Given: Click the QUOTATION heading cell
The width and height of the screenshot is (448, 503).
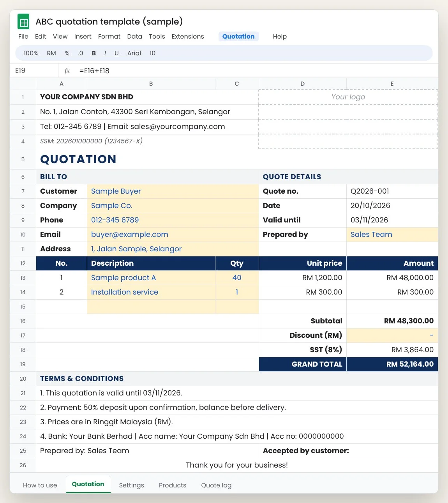Looking at the screenshot, I should tap(237, 159).
